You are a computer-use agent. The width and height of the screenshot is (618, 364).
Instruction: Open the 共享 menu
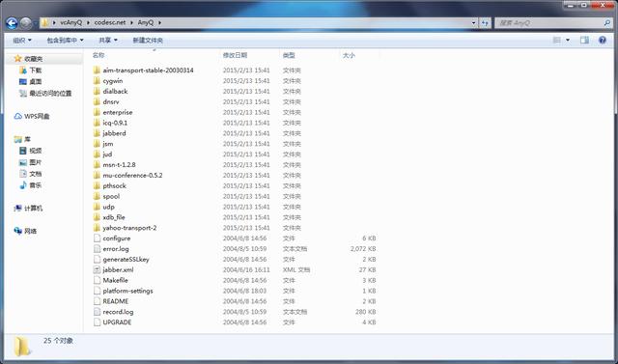point(108,41)
